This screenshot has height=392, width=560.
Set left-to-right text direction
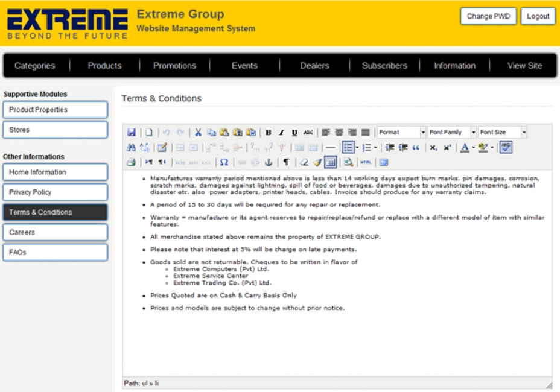click(x=149, y=162)
